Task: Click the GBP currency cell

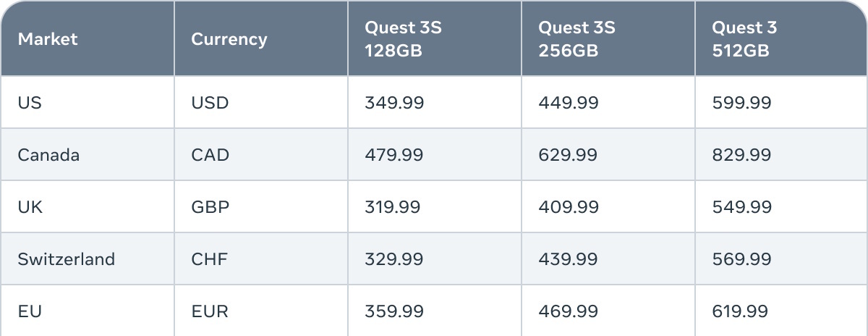Action: pyautogui.click(x=210, y=207)
